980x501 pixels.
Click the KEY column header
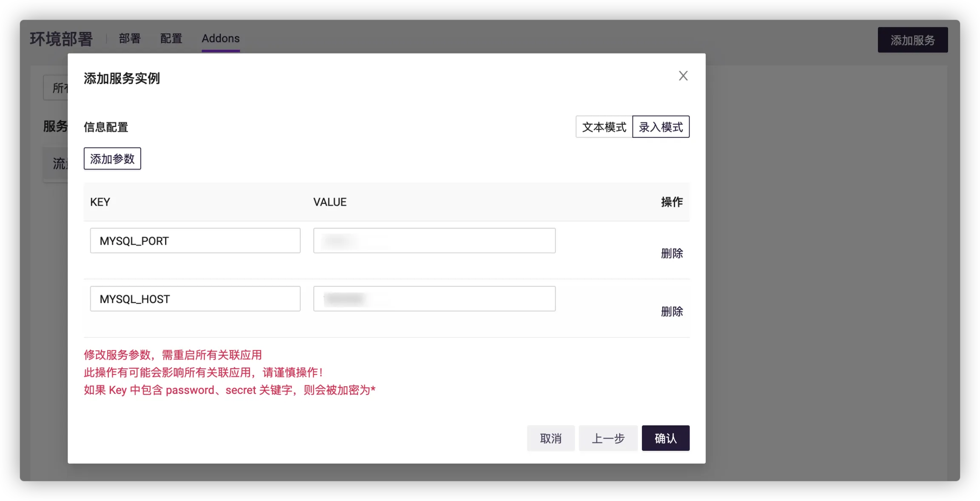pos(100,202)
